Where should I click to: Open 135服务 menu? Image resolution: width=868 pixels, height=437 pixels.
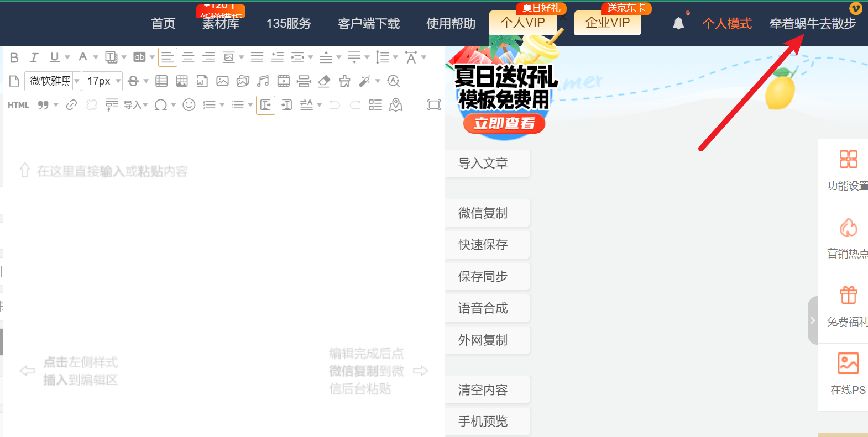(289, 24)
